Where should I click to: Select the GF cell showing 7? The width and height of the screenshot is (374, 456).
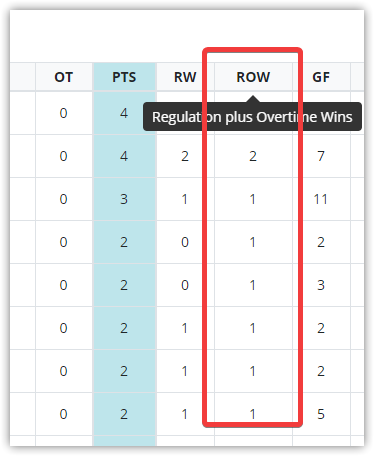321,156
